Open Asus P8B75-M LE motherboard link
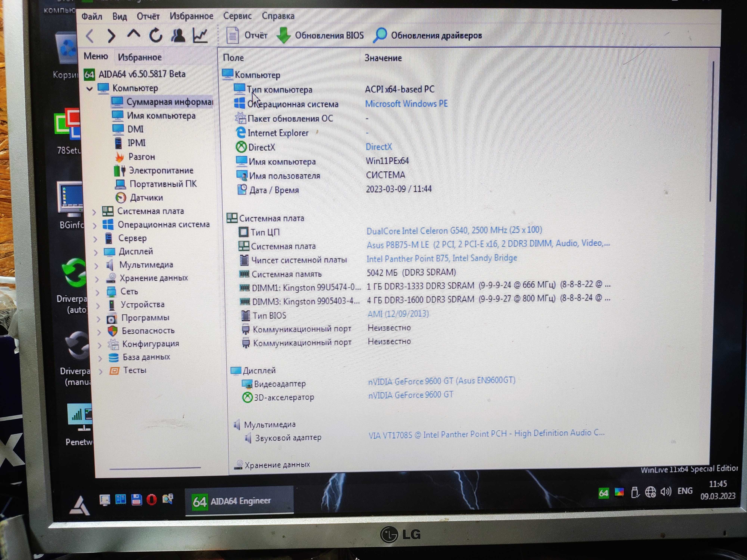This screenshot has height=560, width=747. coord(488,244)
